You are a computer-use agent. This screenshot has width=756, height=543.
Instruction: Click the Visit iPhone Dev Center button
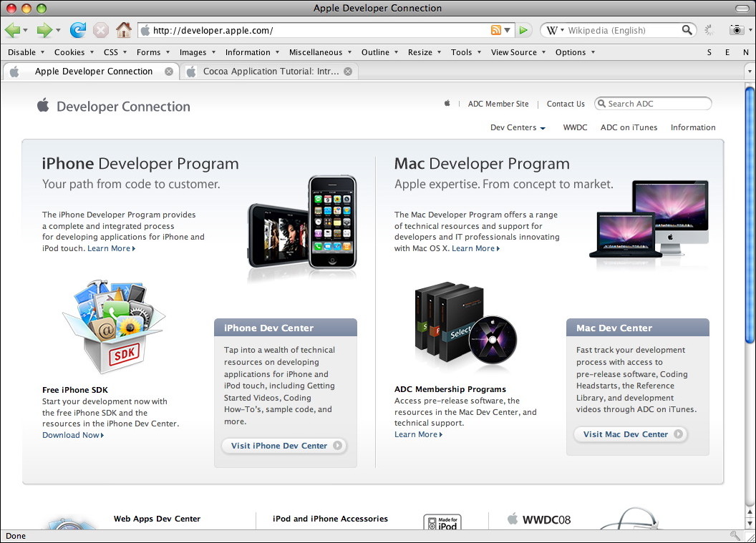(x=283, y=446)
